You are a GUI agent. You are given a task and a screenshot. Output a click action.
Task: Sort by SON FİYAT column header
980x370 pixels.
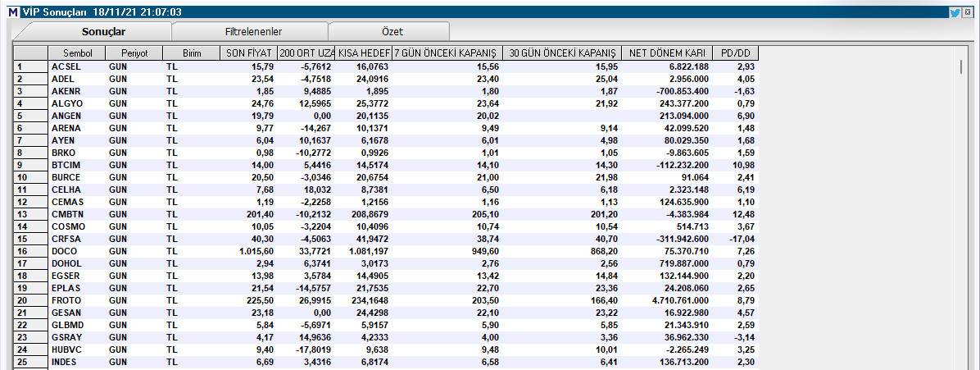249,53
